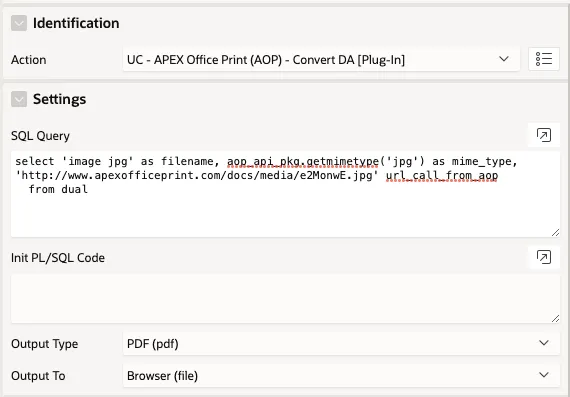Click the SQL Query field label
This screenshot has height=397, width=570.
point(40,136)
